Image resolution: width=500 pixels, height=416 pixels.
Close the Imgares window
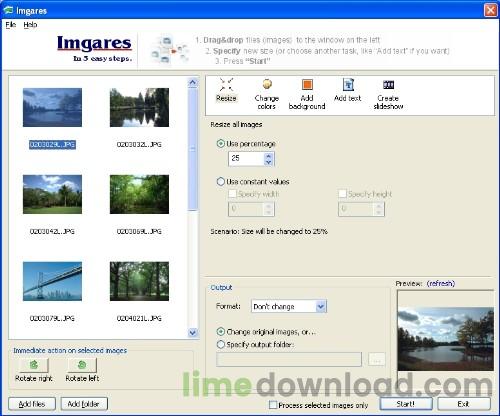click(490, 10)
